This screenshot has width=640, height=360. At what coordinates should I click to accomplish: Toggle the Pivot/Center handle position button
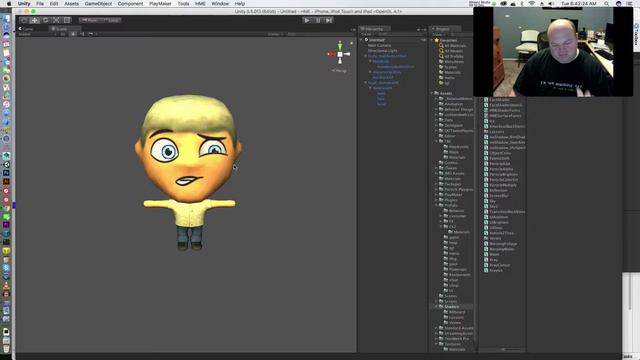(x=90, y=20)
